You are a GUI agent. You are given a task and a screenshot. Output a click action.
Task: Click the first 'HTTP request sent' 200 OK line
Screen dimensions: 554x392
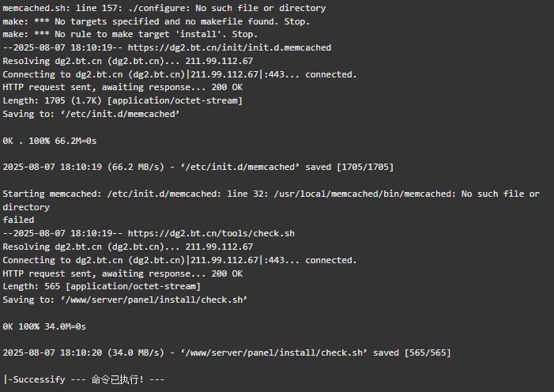coord(122,87)
